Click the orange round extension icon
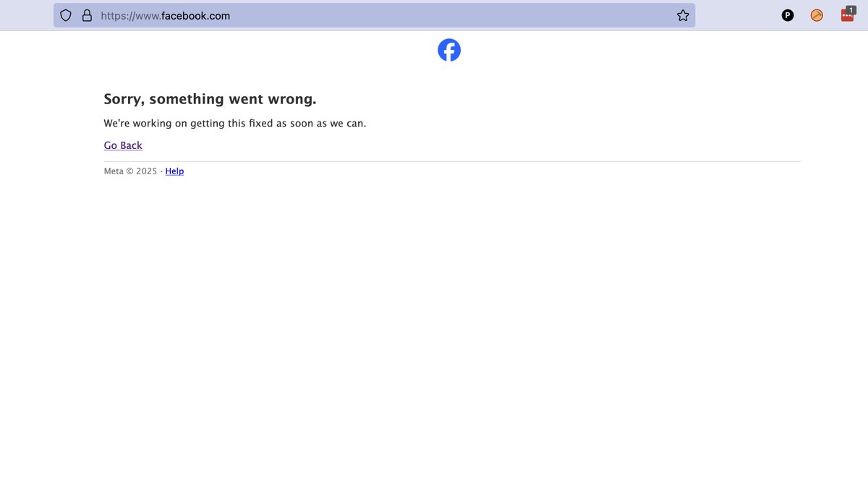The height and width of the screenshot is (501, 868). click(x=817, y=15)
